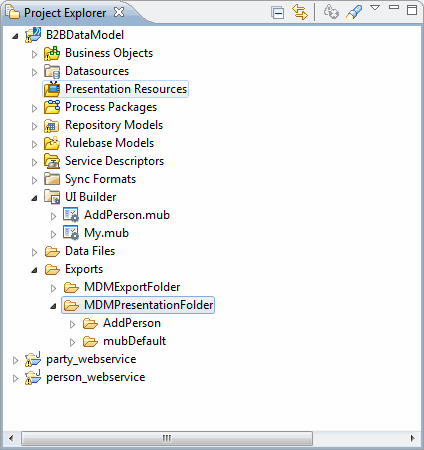
Task: Click the Process Packages icon
Action: point(52,107)
